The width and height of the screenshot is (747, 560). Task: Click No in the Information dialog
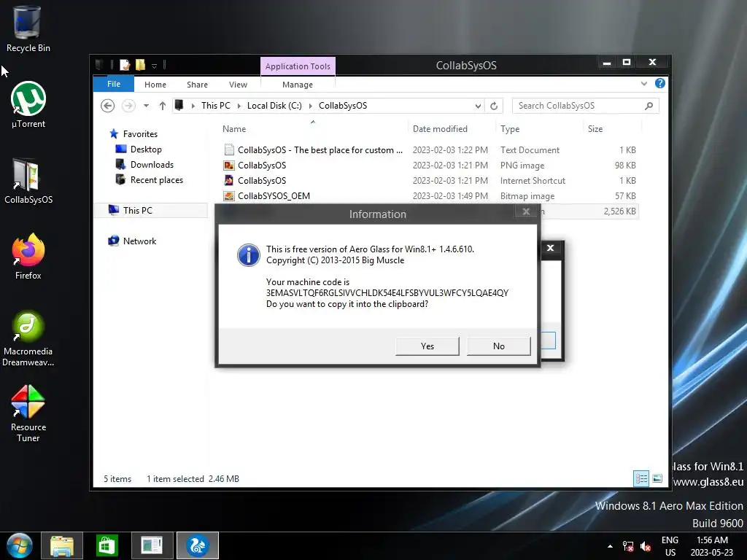(499, 346)
